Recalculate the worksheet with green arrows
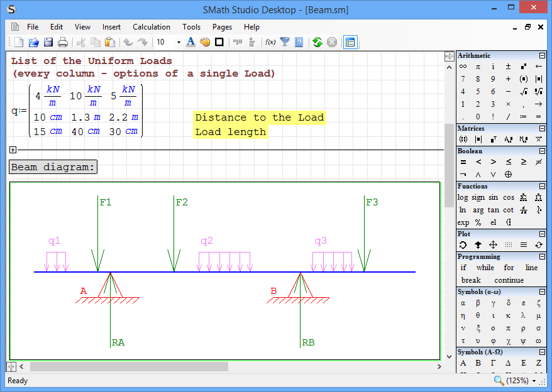Image resolution: width=552 pixels, height=392 pixels. point(317,42)
